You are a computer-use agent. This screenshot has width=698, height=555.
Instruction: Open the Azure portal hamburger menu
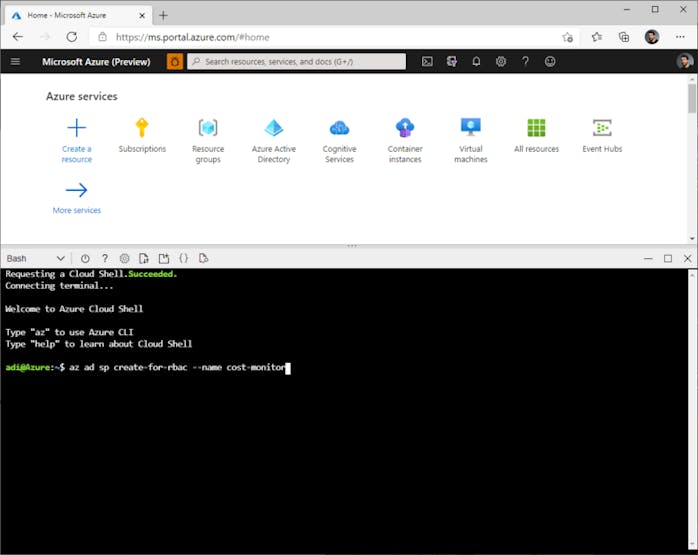tap(16, 61)
